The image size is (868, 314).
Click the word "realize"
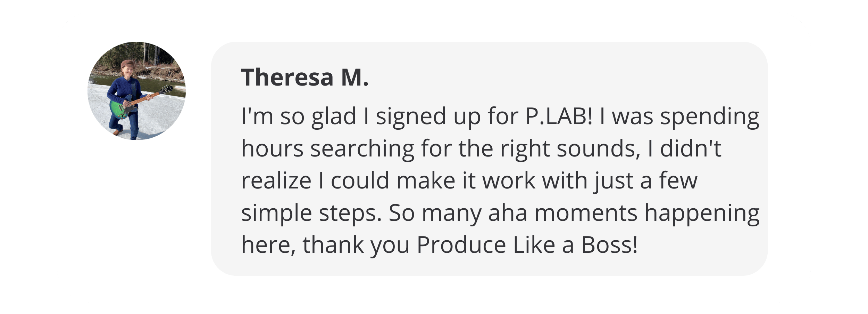(276, 180)
